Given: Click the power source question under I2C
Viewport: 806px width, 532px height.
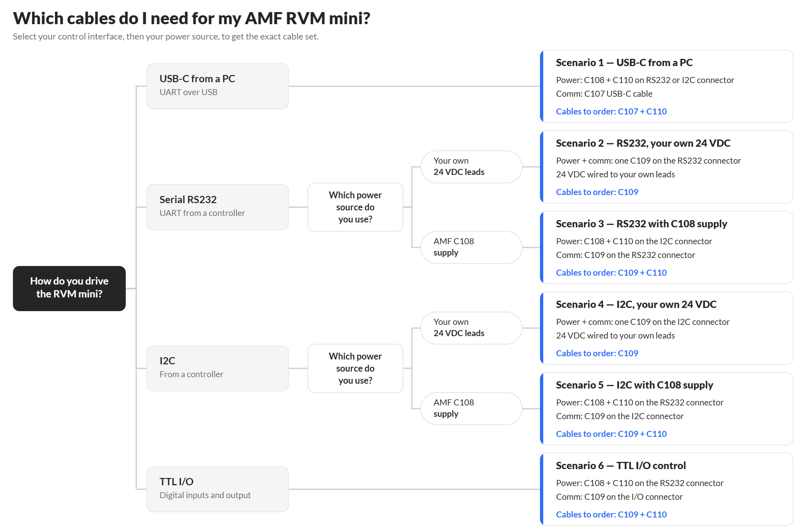Looking at the screenshot, I should pyautogui.click(x=355, y=368).
